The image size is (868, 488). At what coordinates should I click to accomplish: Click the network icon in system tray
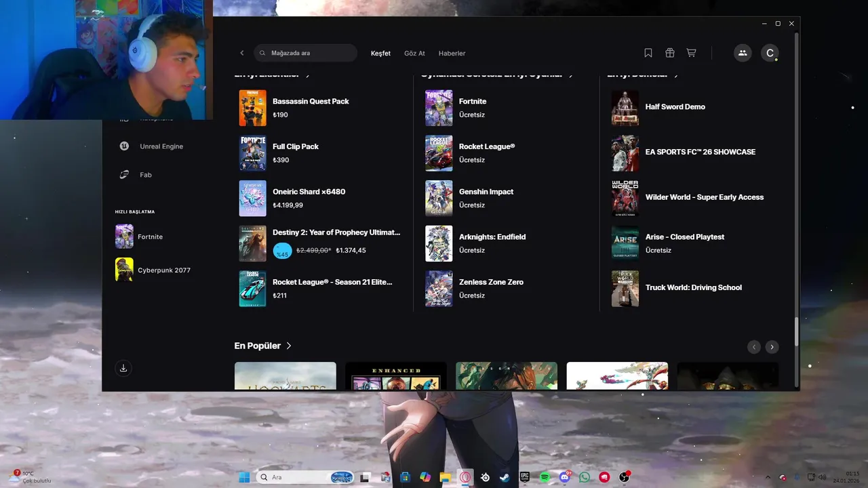point(812,477)
